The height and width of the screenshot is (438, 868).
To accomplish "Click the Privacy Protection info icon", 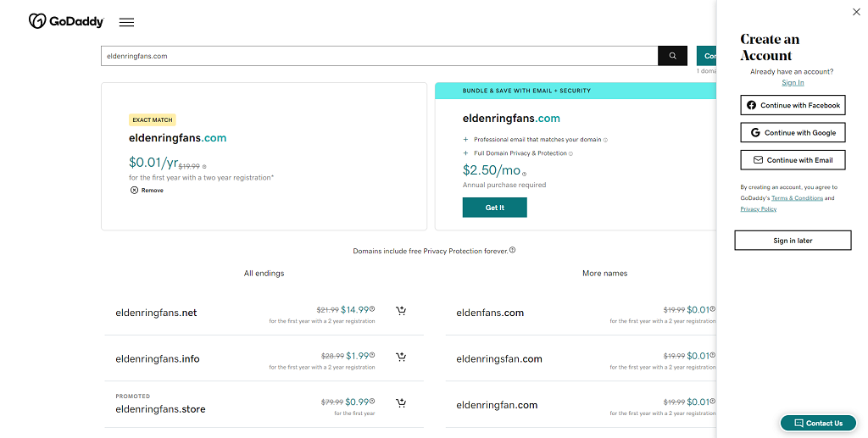I will [x=512, y=250].
